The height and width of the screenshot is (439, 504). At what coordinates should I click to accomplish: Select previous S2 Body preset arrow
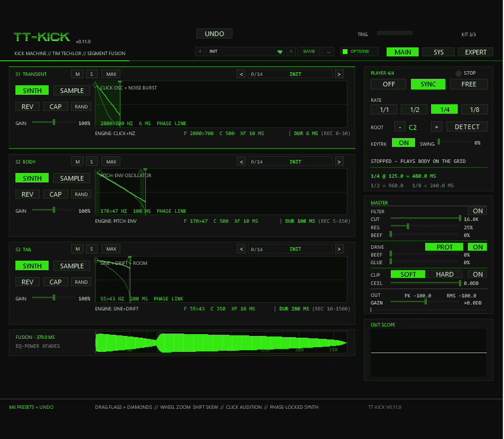point(241,162)
